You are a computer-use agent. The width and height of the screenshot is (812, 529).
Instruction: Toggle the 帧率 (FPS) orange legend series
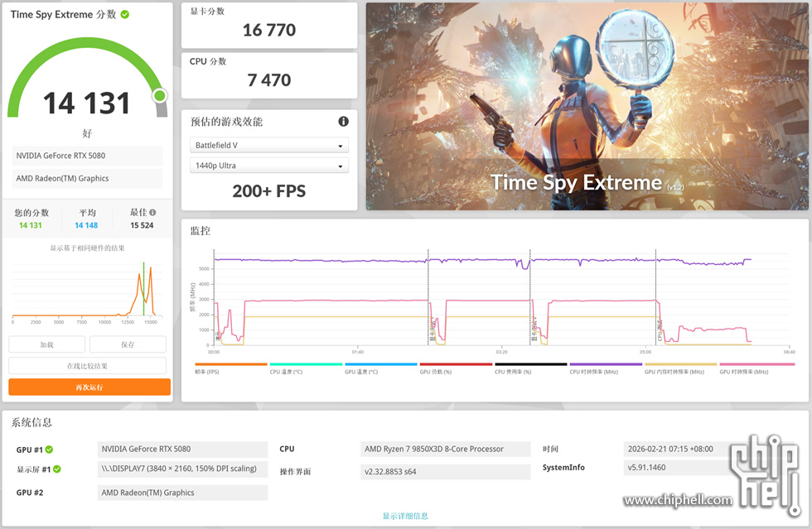click(x=231, y=365)
